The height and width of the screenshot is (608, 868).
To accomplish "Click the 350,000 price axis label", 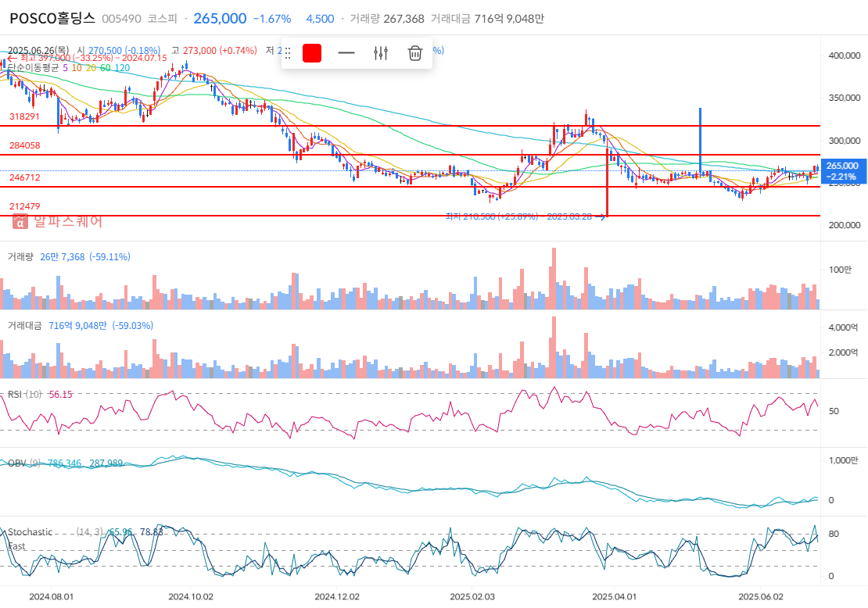I will click(845, 98).
